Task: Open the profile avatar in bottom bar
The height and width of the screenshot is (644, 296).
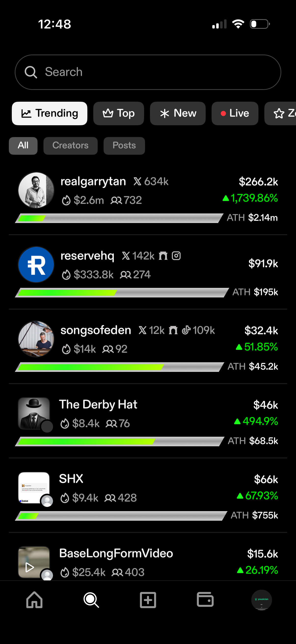Action: tap(261, 600)
